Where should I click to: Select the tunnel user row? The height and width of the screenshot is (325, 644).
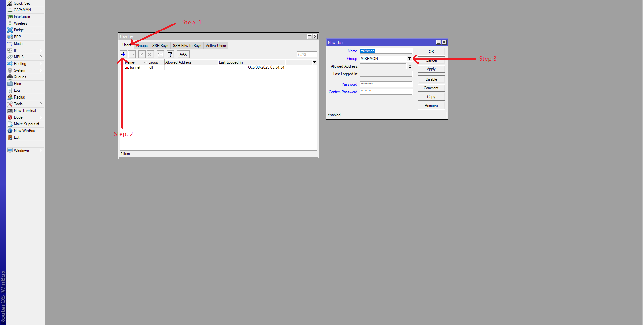pyautogui.click(x=135, y=68)
